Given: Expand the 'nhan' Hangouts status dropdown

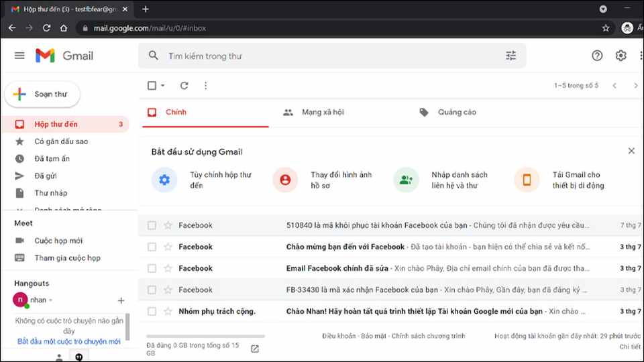Looking at the screenshot, I should pos(51,300).
